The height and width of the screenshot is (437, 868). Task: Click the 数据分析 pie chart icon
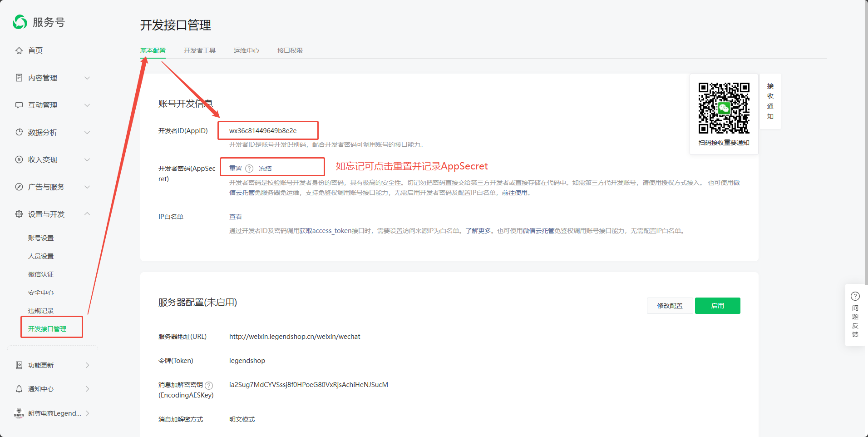pos(19,132)
